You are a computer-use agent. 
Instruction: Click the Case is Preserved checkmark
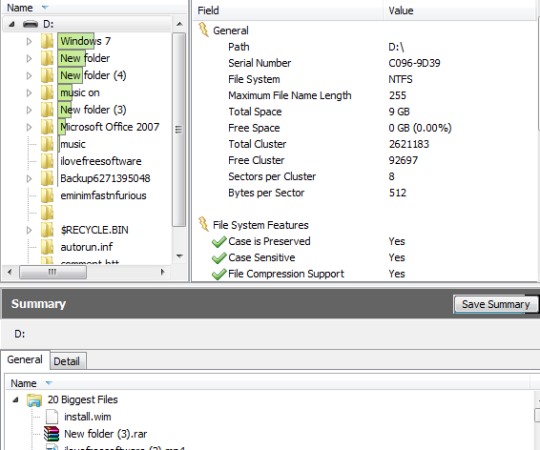coord(219,242)
